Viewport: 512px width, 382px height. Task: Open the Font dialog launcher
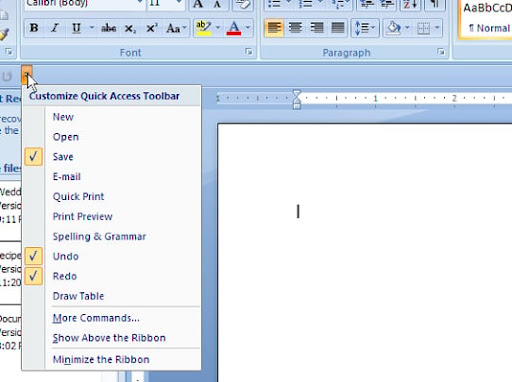(249, 51)
